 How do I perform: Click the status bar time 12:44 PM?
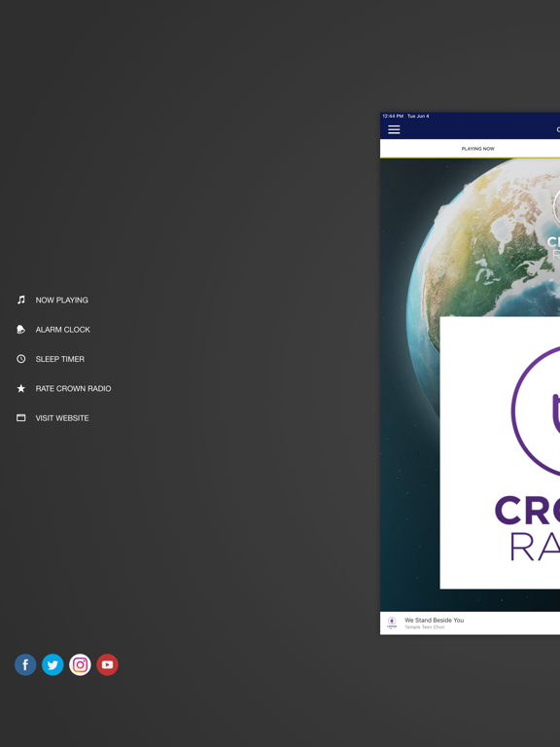(393, 117)
